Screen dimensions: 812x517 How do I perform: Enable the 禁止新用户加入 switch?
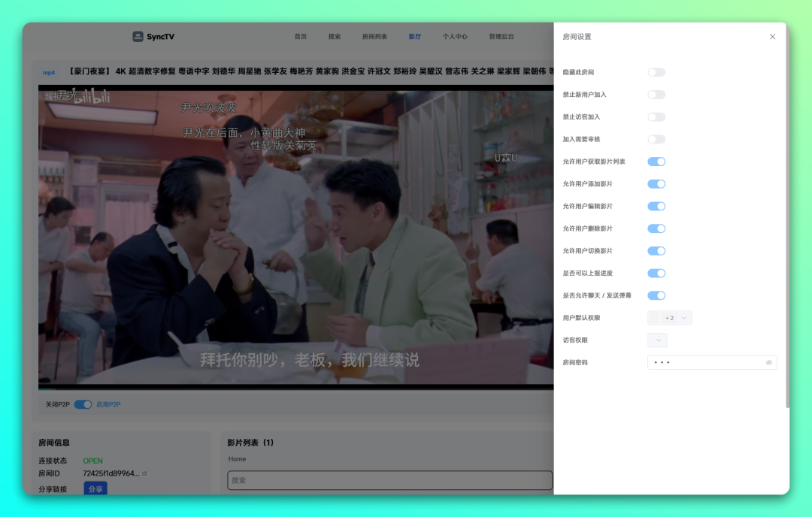pos(656,95)
